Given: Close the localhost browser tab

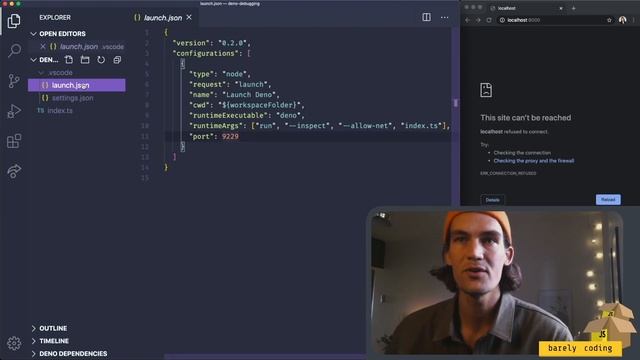Looking at the screenshot, I should click(561, 8).
